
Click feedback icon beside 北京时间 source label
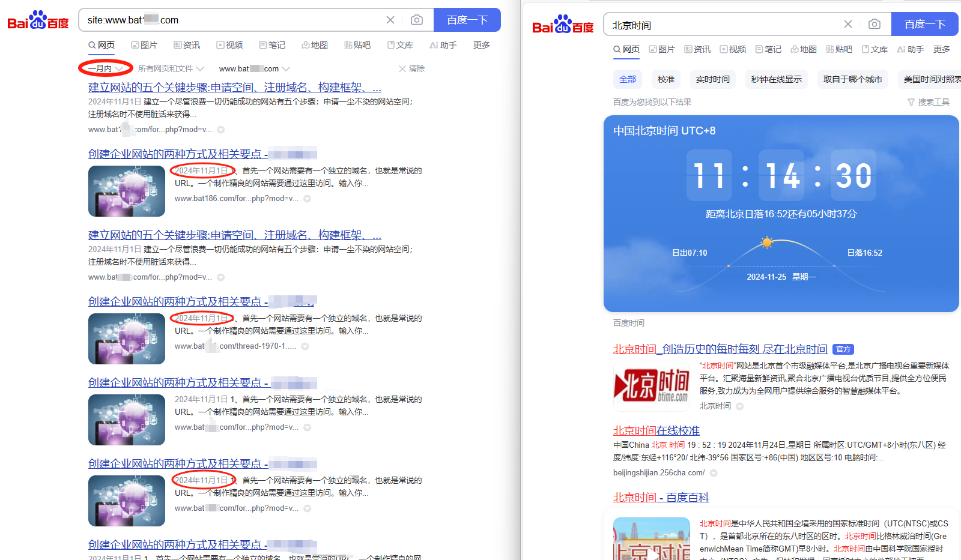pyautogui.click(x=740, y=406)
